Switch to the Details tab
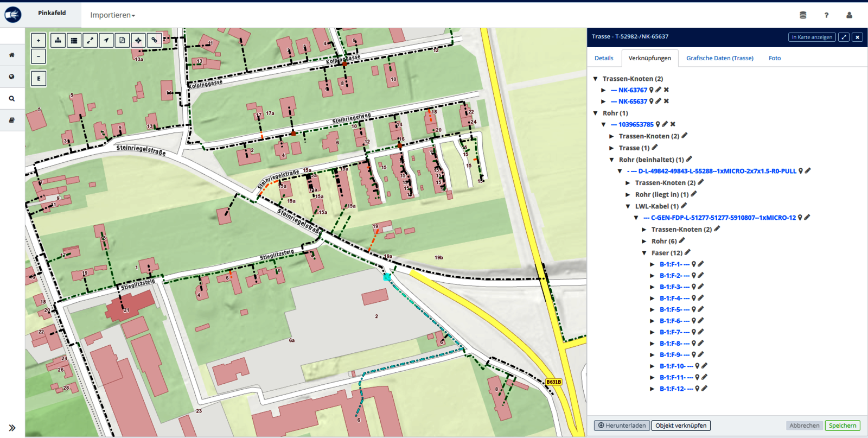The width and height of the screenshot is (868, 438). [604, 58]
